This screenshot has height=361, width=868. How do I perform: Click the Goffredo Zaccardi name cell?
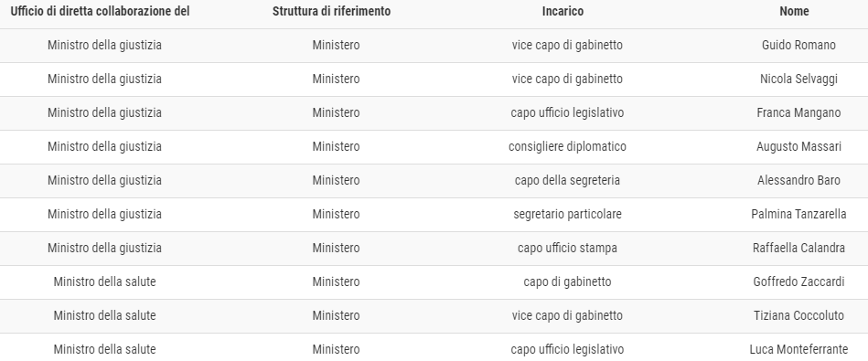(798, 281)
